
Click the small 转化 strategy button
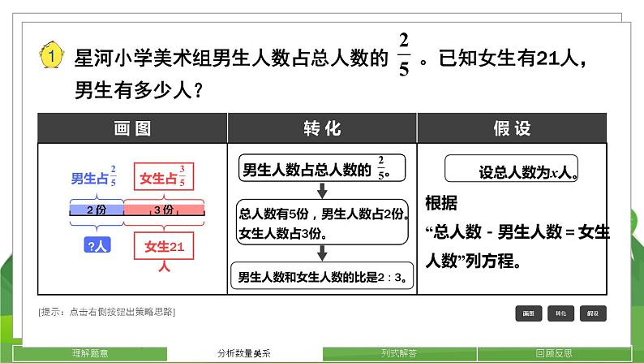pyautogui.click(x=560, y=313)
